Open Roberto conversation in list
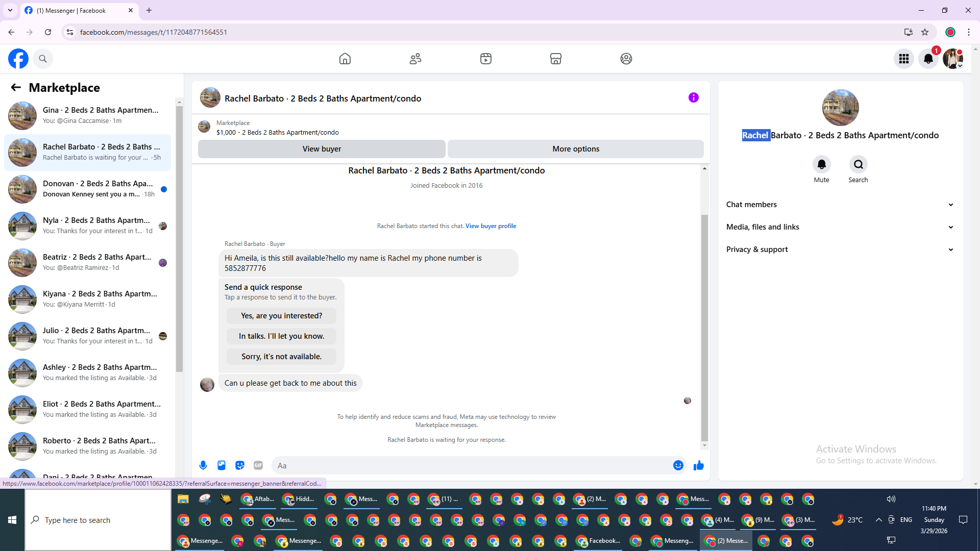 [87, 446]
